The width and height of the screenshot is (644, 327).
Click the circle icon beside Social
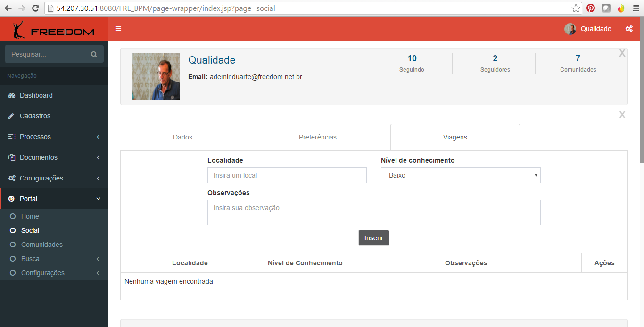tap(13, 230)
